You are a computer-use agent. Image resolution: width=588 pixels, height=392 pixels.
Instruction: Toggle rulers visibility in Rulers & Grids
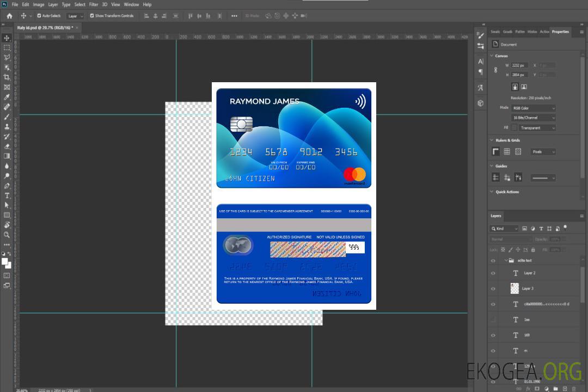[495, 151]
